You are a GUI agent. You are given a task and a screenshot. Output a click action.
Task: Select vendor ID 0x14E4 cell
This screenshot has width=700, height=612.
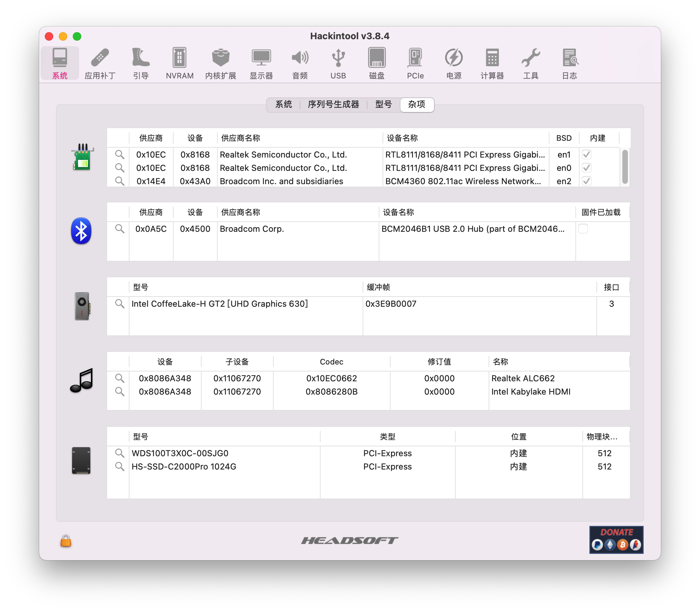tap(151, 181)
